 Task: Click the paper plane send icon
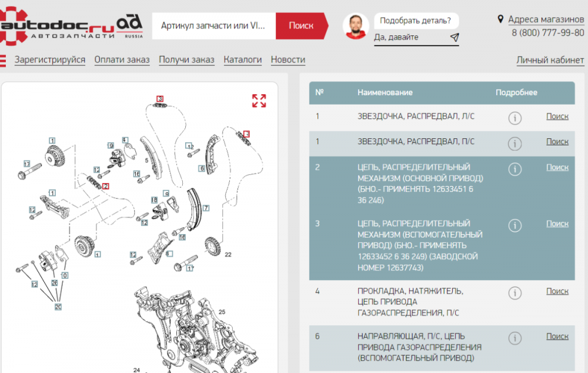click(454, 38)
